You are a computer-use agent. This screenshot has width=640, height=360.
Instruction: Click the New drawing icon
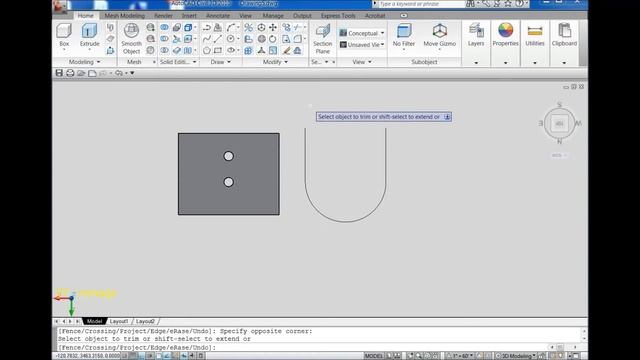pos(92,73)
